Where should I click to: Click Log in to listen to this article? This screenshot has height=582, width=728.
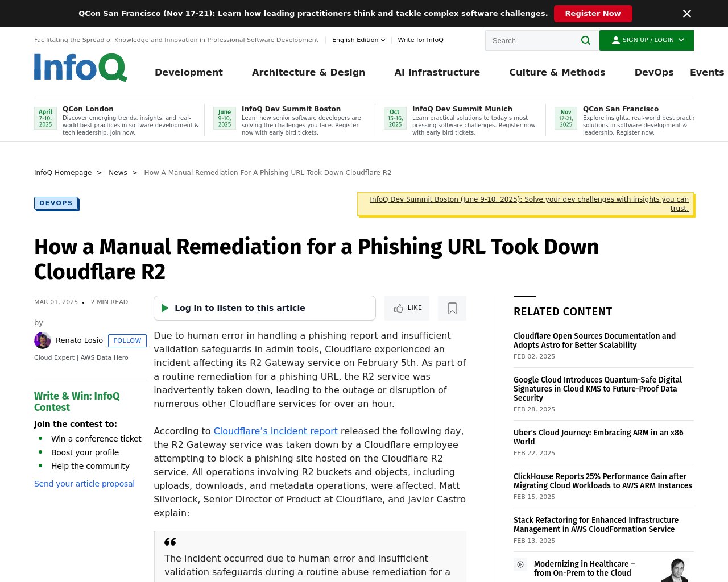[x=264, y=308]
